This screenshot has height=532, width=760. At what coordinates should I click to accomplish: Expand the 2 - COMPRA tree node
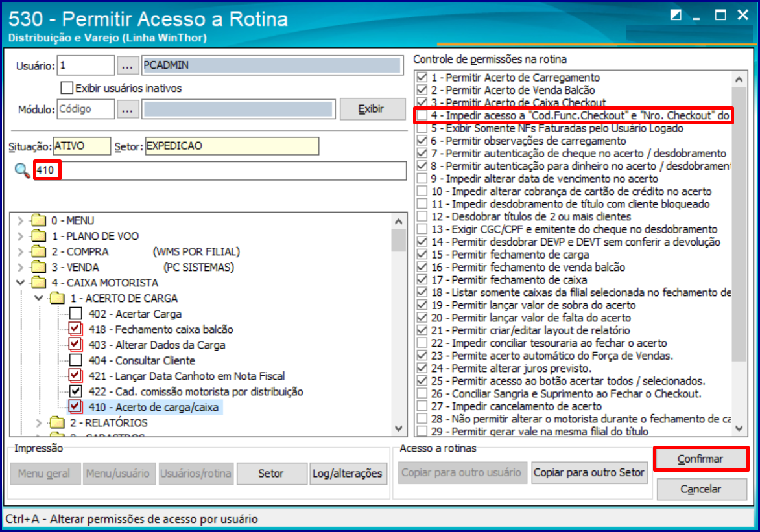[x=20, y=252]
